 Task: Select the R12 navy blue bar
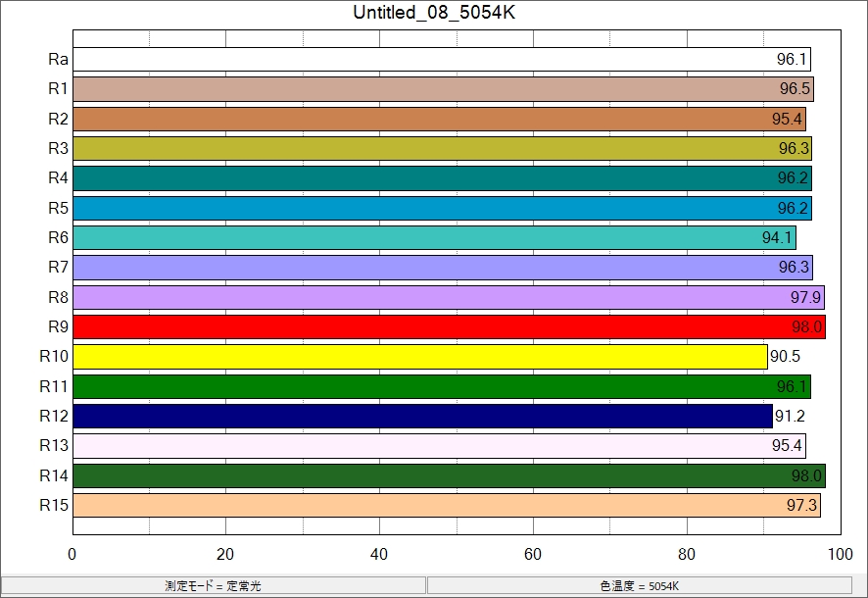coord(423,416)
